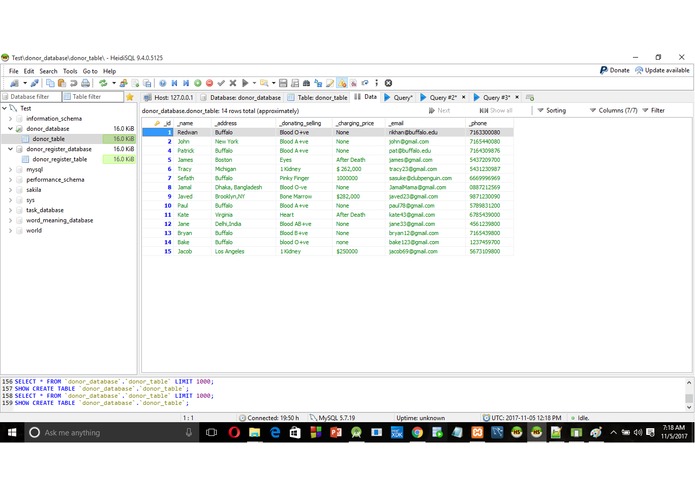Screen dimensions: 695x494
Task: Click the Columns (7/7) button
Action: (613, 110)
